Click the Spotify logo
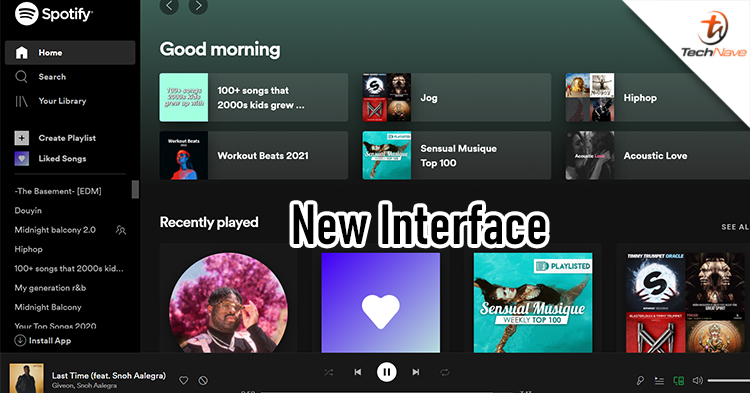 pos(53,13)
